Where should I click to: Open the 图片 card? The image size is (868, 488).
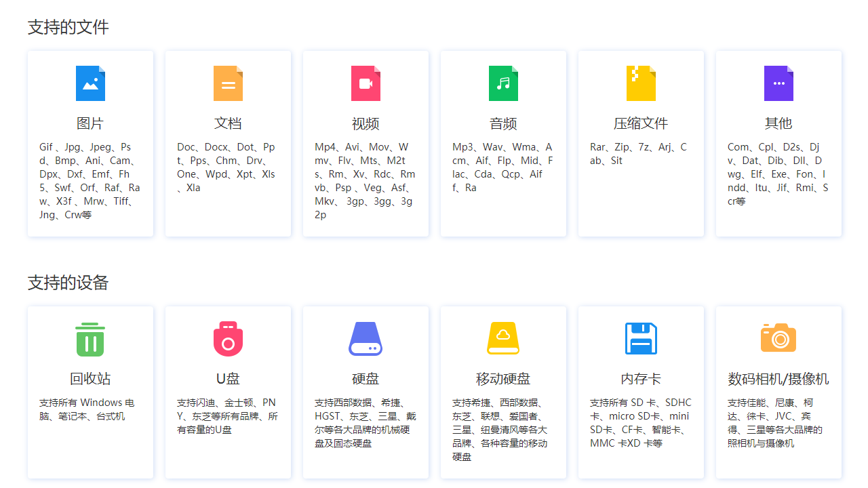[x=90, y=143]
